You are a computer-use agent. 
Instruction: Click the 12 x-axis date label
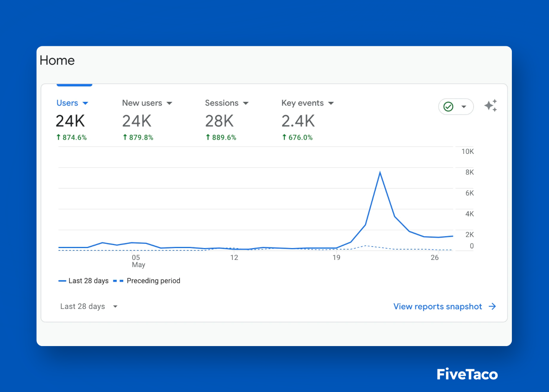coord(234,258)
